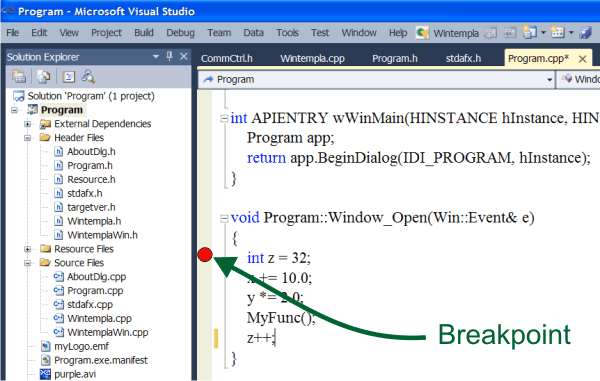Select stdafx.h in Solution Explorer tree
The height and width of the screenshot is (381, 600).
click(85, 194)
